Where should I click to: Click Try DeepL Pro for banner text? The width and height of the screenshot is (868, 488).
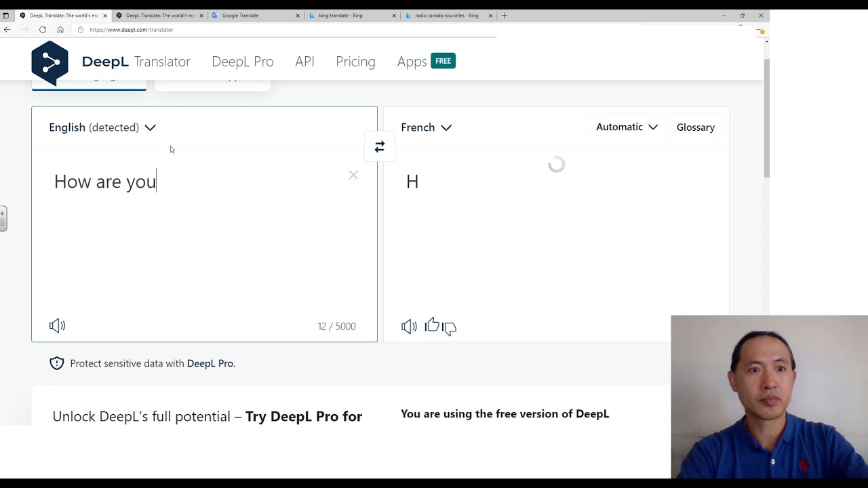click(x=304, y=416)
